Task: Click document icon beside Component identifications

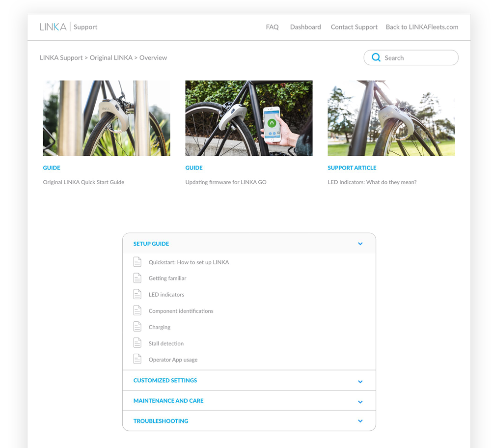Action: pyautogui.click(x=137, y=310)
